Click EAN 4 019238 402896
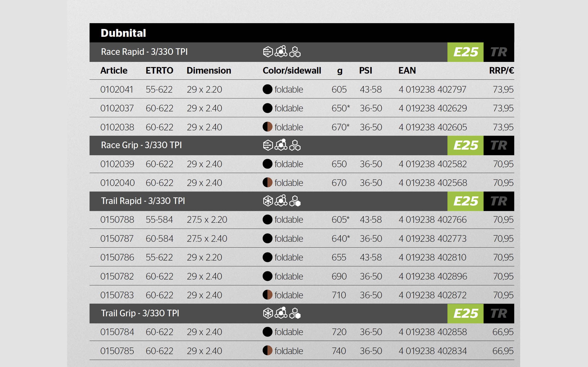Screen dimensions: 588x367 click(433, 276)
